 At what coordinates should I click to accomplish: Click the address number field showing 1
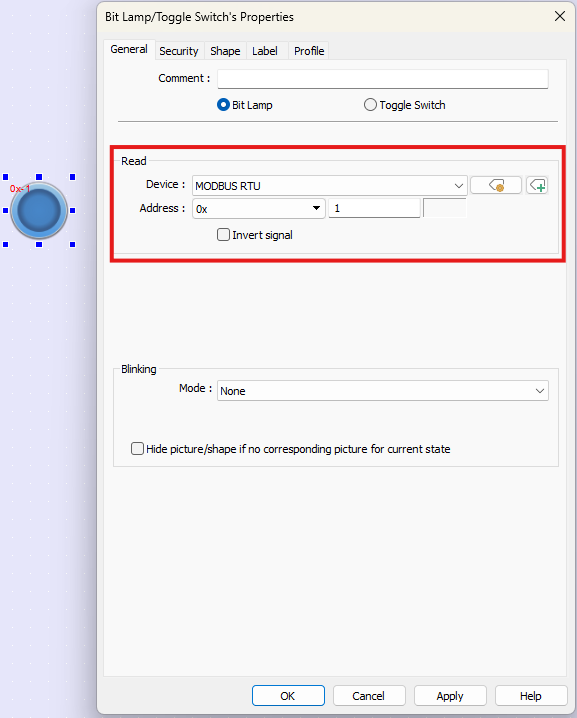[374, 208]
